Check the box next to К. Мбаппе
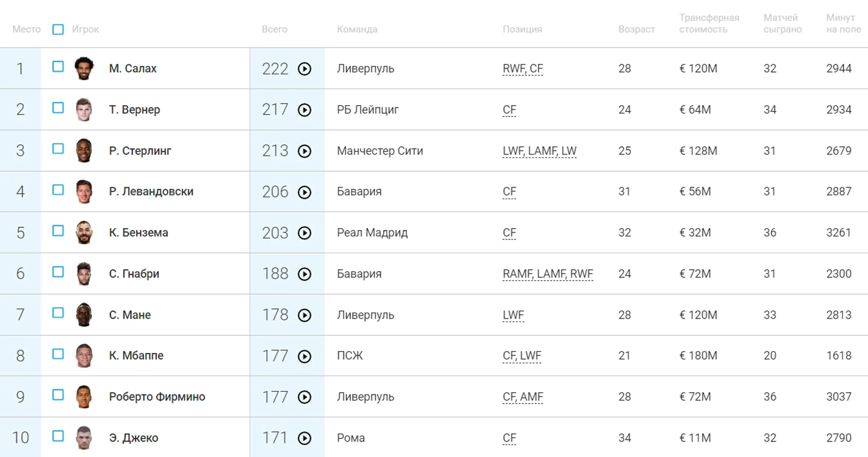 [58, 354]
